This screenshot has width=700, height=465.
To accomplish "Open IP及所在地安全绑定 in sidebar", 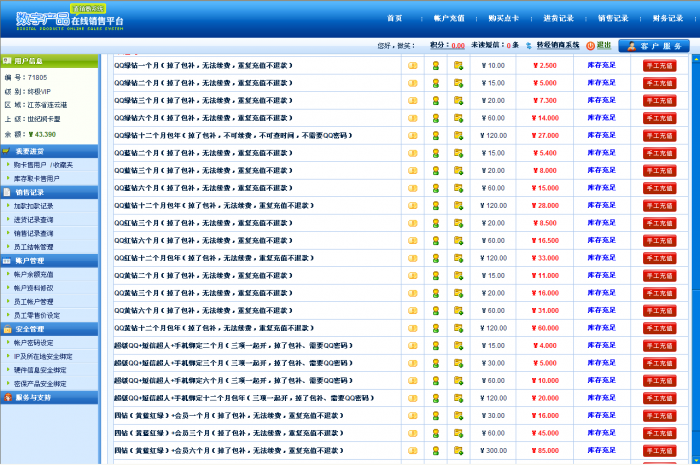I will 43,357.
